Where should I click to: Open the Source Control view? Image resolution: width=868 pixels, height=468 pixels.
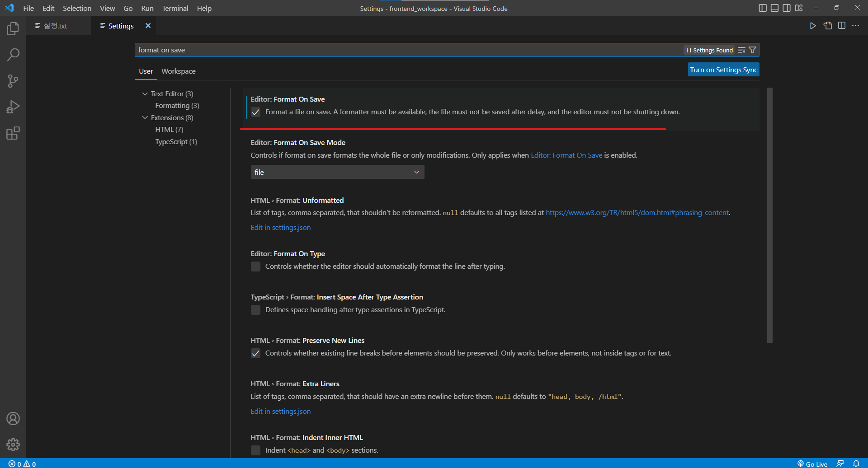(13, 81)
